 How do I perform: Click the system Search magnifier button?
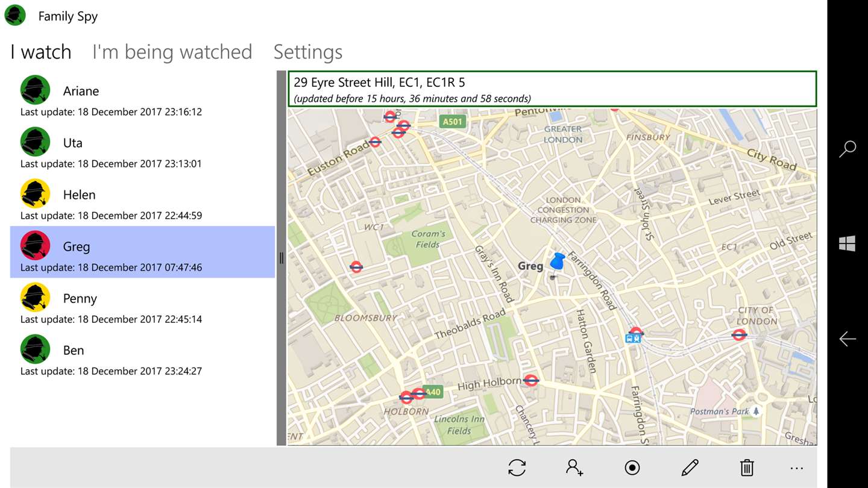coord(848,149)
